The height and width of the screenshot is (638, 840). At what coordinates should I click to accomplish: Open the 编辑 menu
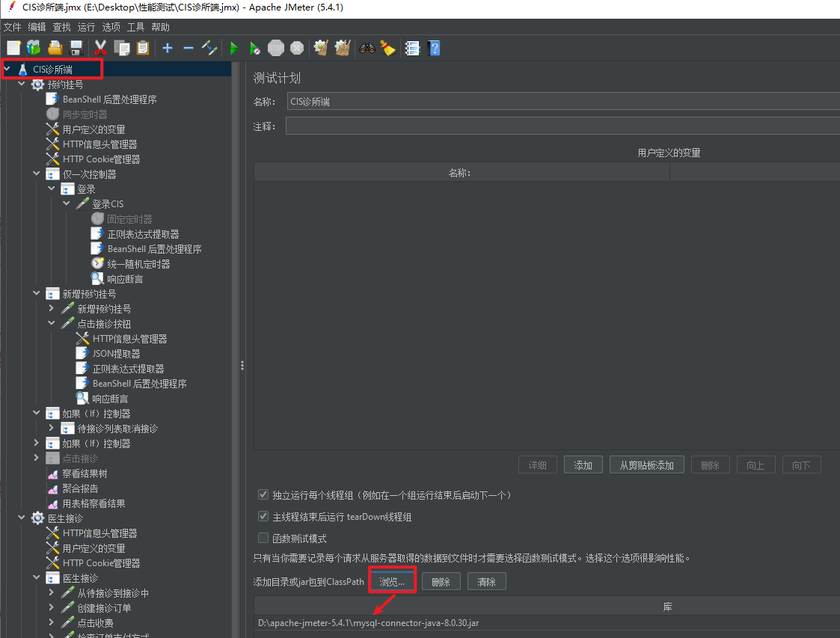[x=37, y=28]
